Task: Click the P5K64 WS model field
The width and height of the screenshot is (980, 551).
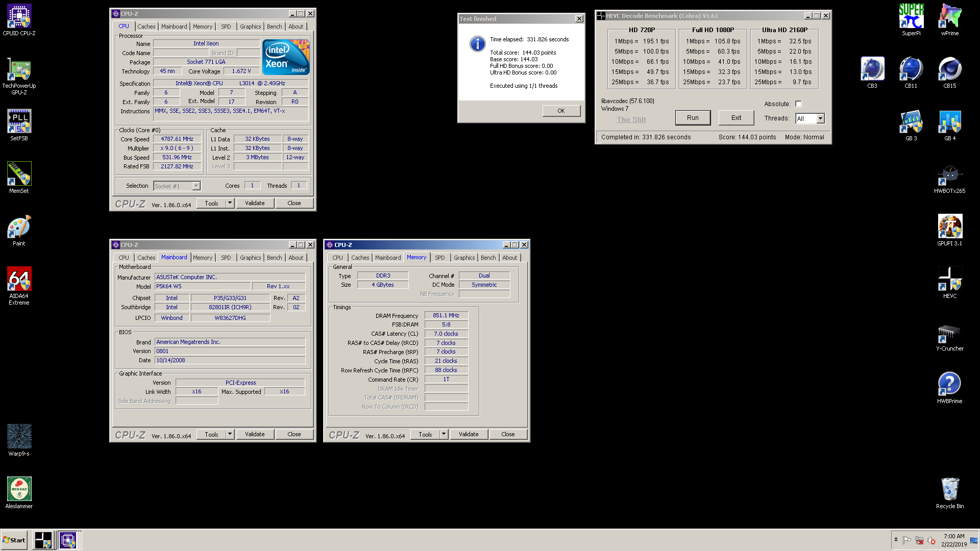Action: pos(203,286)
